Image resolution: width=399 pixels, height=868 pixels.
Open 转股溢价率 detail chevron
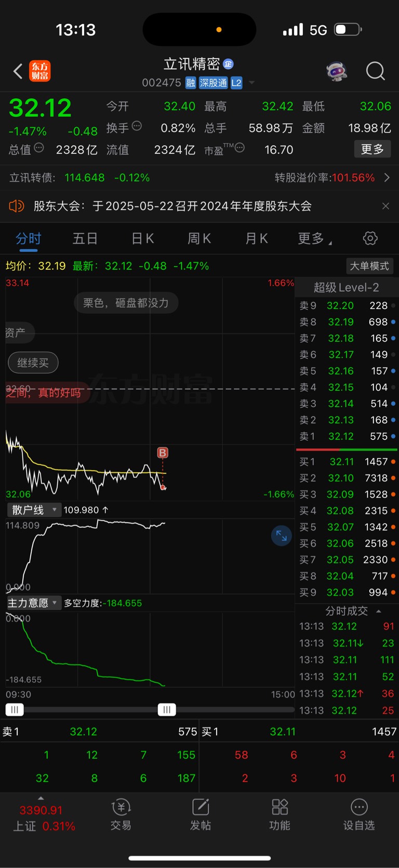pyautogui.click(x=387, y=178)
